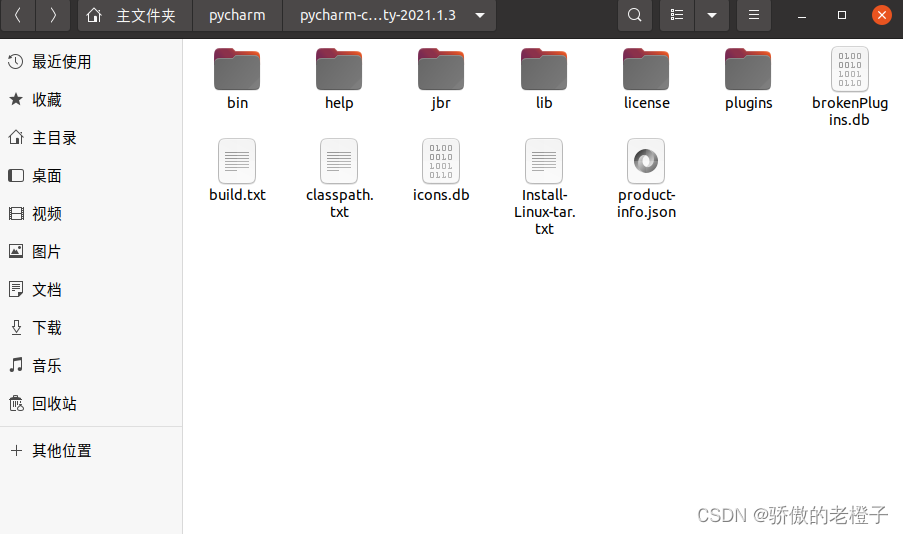Open 最近使用 (Recent) in the sidebar
Screen dimensions: 903x534
pos(91,62)
